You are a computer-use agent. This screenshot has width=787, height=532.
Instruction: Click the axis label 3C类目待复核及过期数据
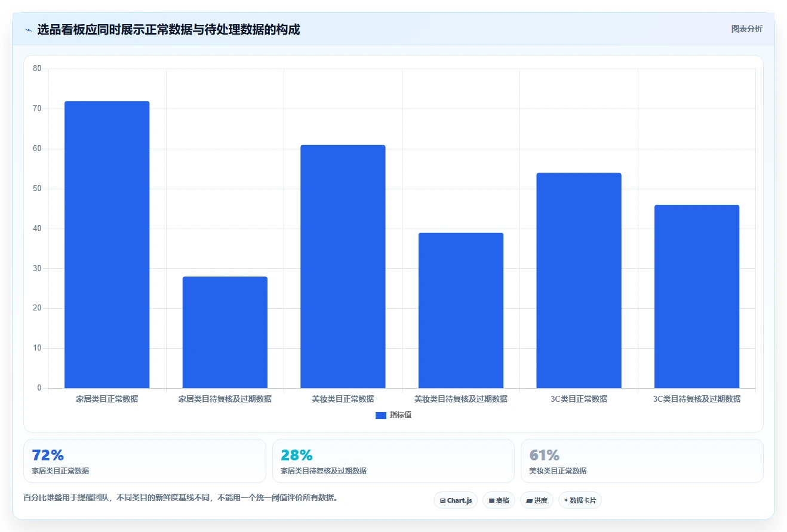[x=697, y=399]
